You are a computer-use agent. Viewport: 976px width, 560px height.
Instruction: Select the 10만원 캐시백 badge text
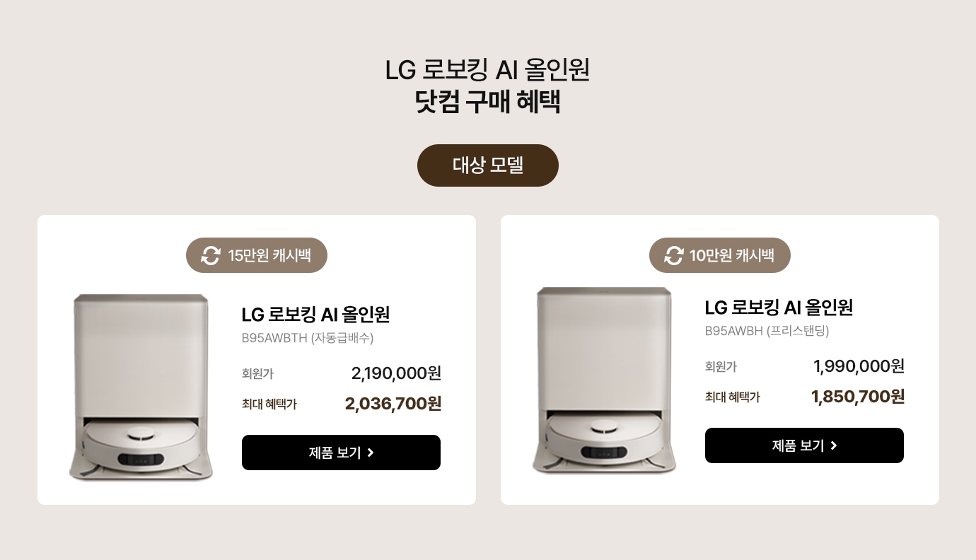coord(732,255)
